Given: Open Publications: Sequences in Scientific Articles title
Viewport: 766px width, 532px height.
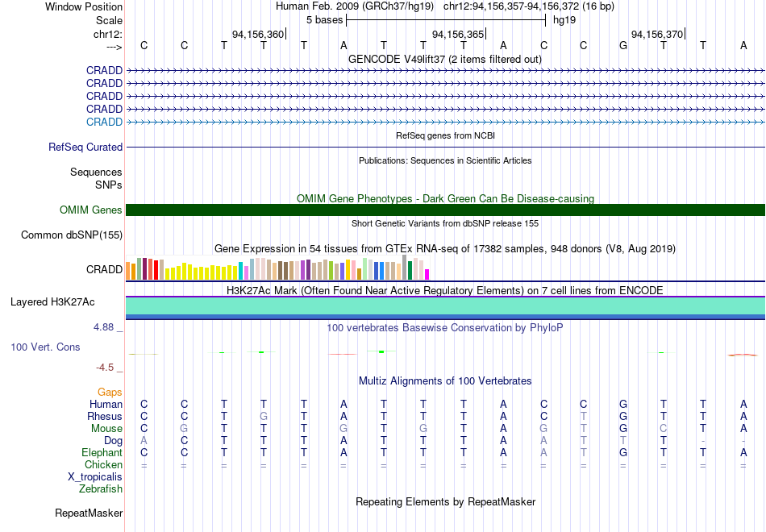Looking at the screenshot, I should [x=445, y=160].
